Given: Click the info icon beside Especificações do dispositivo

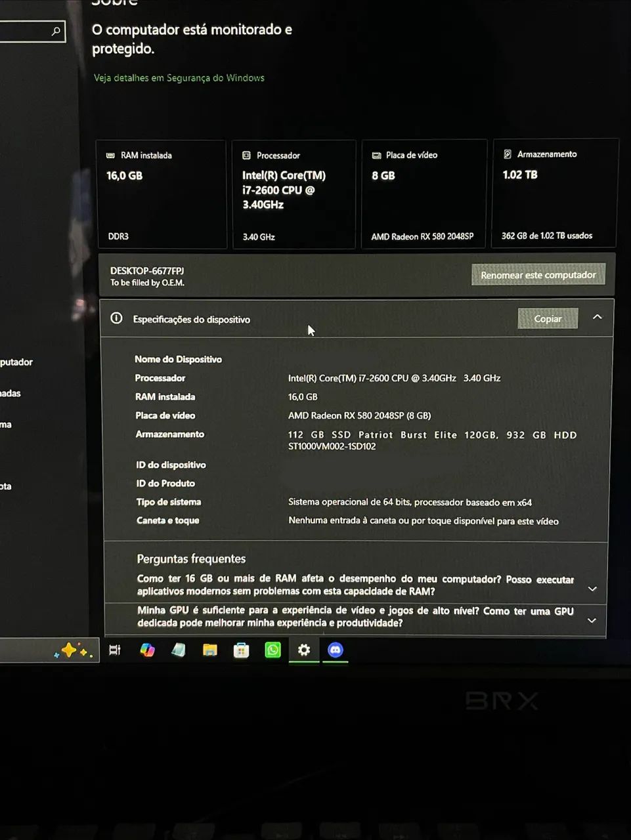Looking at the screenshot, I should (117, 318).
